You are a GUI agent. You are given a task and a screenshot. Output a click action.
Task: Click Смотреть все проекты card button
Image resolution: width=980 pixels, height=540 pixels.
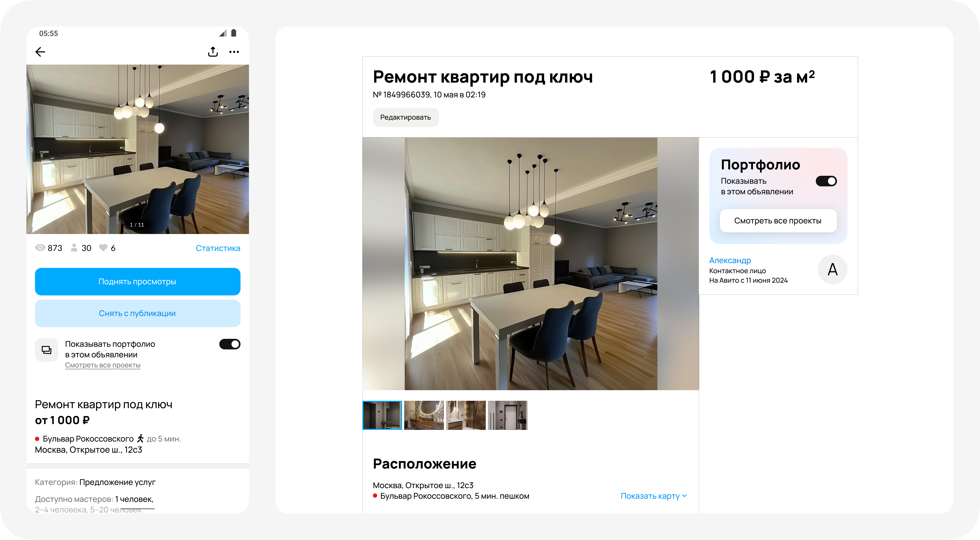pos(778,220)
